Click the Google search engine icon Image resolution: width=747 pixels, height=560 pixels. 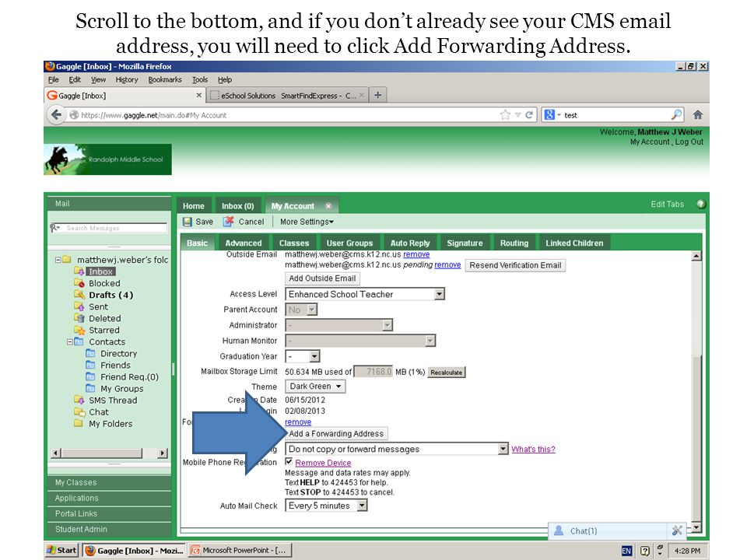pos(549,115)
